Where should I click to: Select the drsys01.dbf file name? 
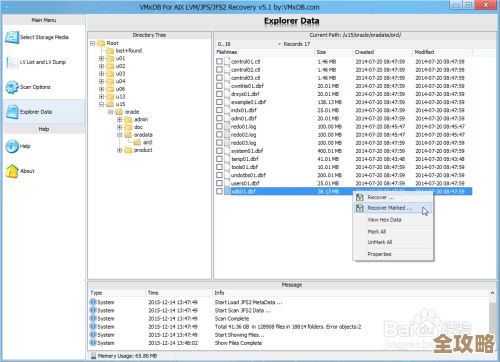(245, 94)
